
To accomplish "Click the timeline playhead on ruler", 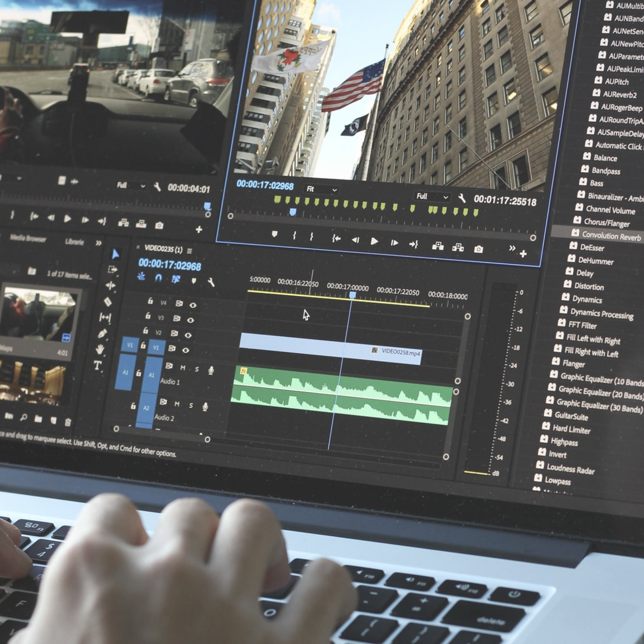I will 353,295.
